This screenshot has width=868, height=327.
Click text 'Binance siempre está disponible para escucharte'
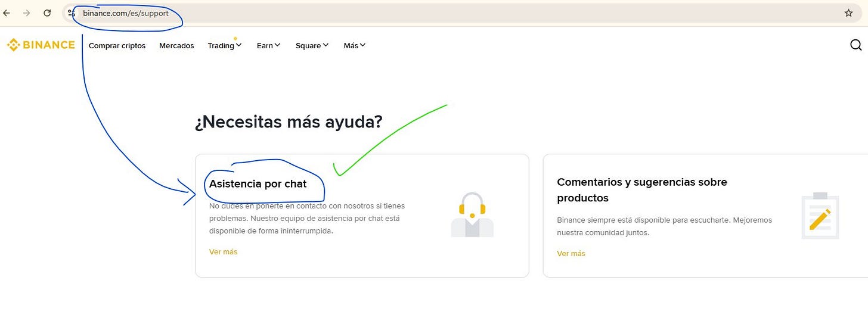[643, 220]
